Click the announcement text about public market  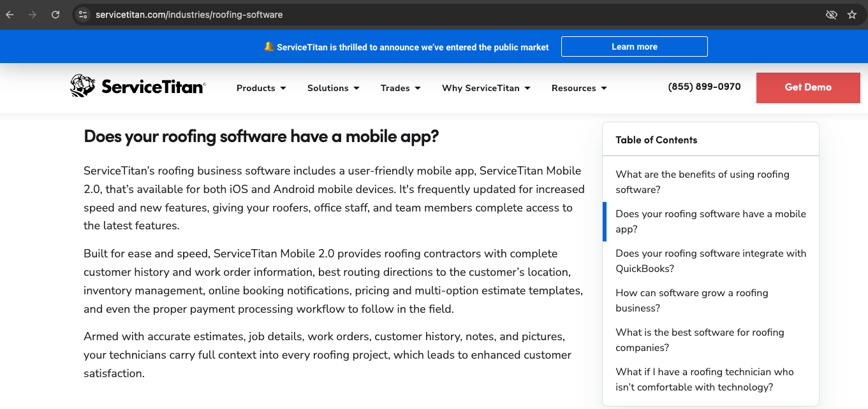[x=413, y=47]
